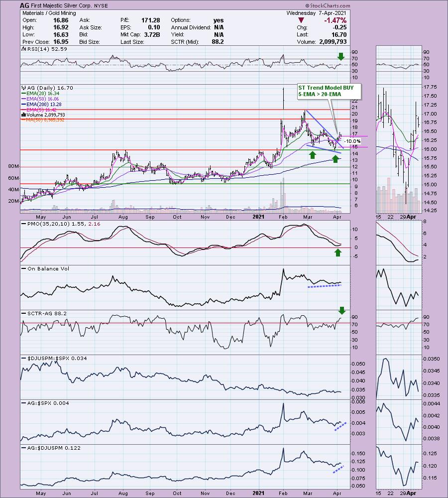Click the price bar icon beside AG (Daily)

[x=24, y=88]
